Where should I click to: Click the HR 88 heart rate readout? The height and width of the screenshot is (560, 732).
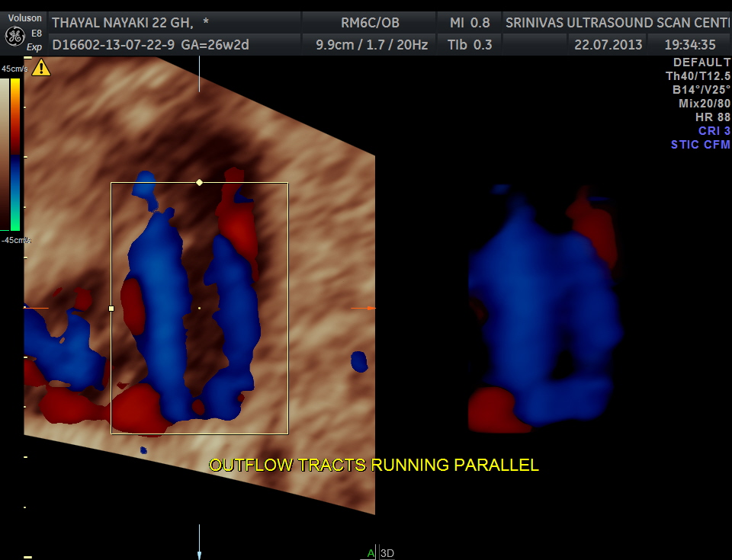pyautogui.click(x=712, y=117)
